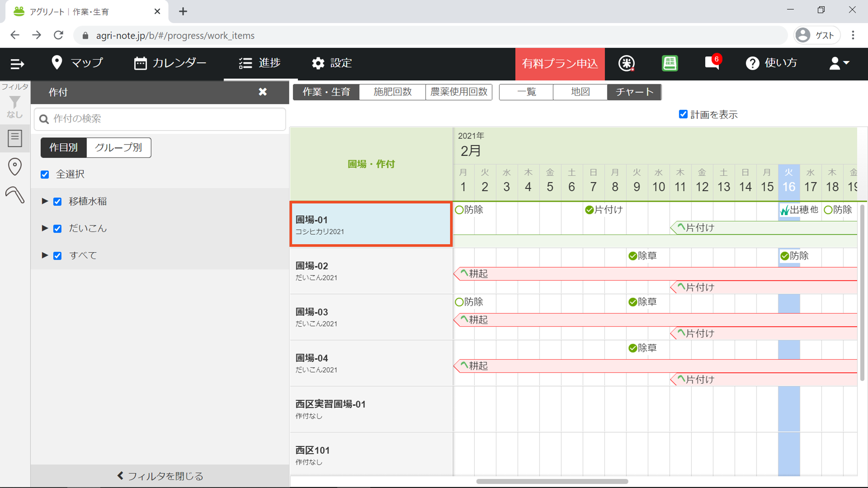
Task: Toggle the 全選択 checkbox
Action: click(45, 174)
